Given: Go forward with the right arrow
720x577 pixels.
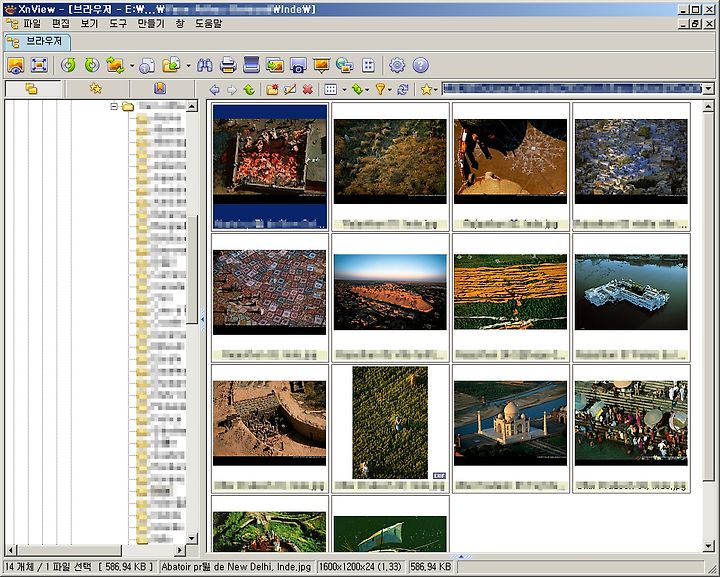Looking at the screenshot, I should click(x=232, y=90).
